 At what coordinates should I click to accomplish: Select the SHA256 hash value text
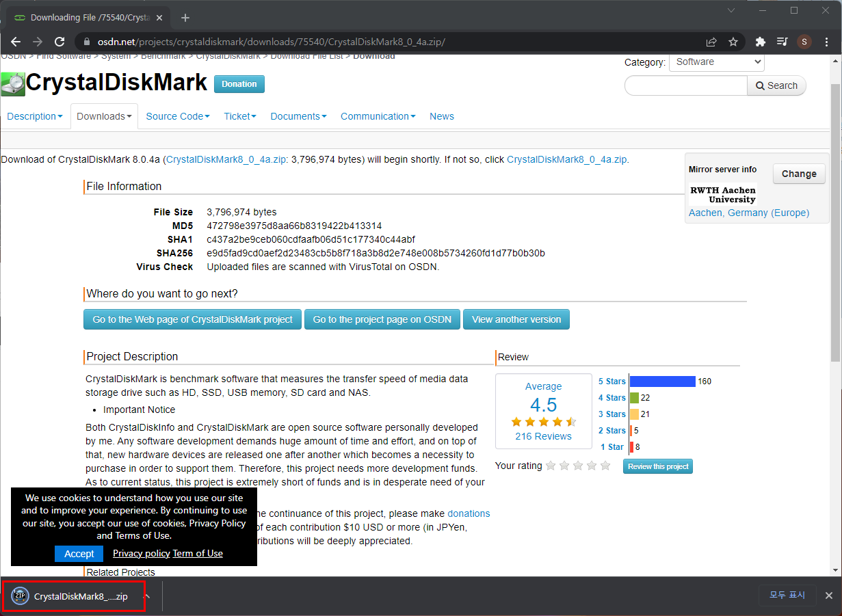tap(376, 253)
